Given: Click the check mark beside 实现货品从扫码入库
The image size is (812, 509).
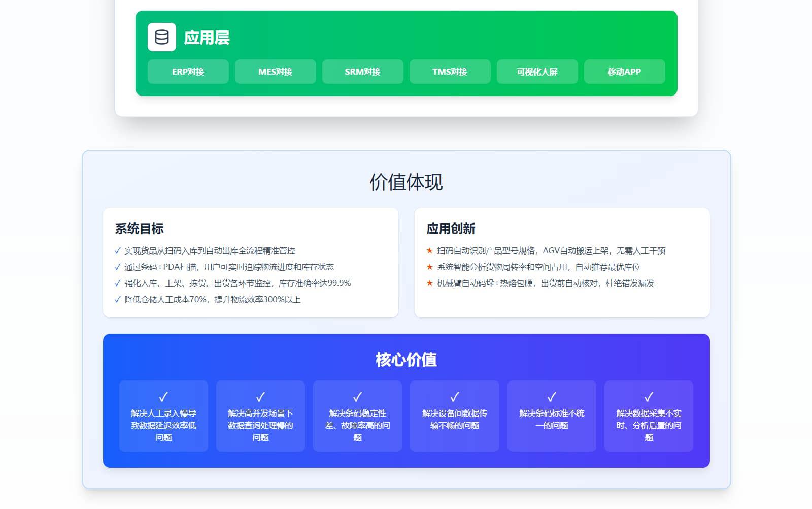Looking at the screenshot, I should coord(118,251).
